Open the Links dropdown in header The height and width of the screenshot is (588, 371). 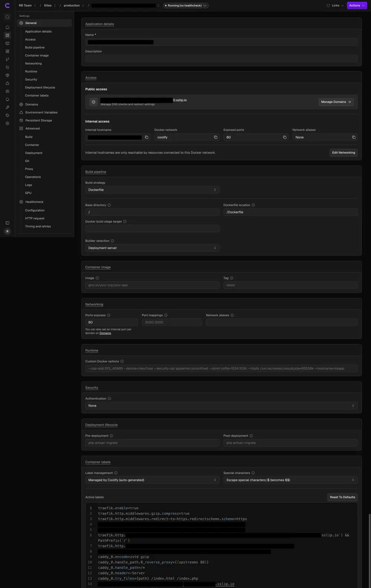[x=335, y=6]
